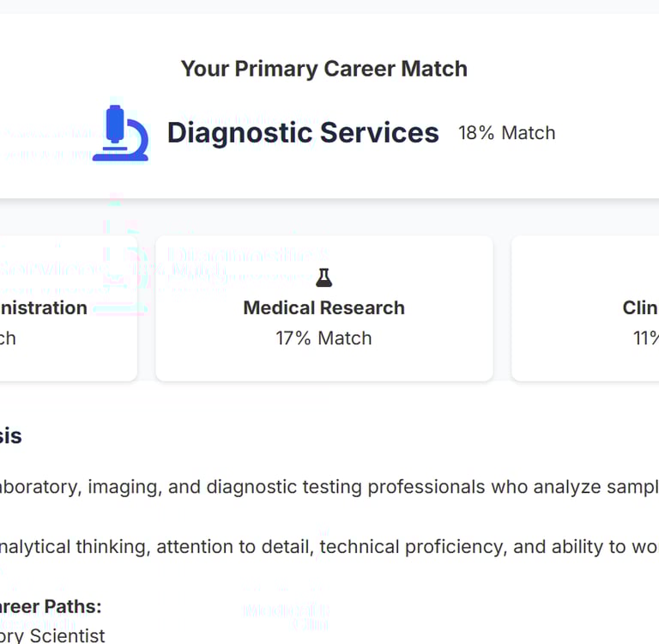Click the match text under Administration

[8, 338]
